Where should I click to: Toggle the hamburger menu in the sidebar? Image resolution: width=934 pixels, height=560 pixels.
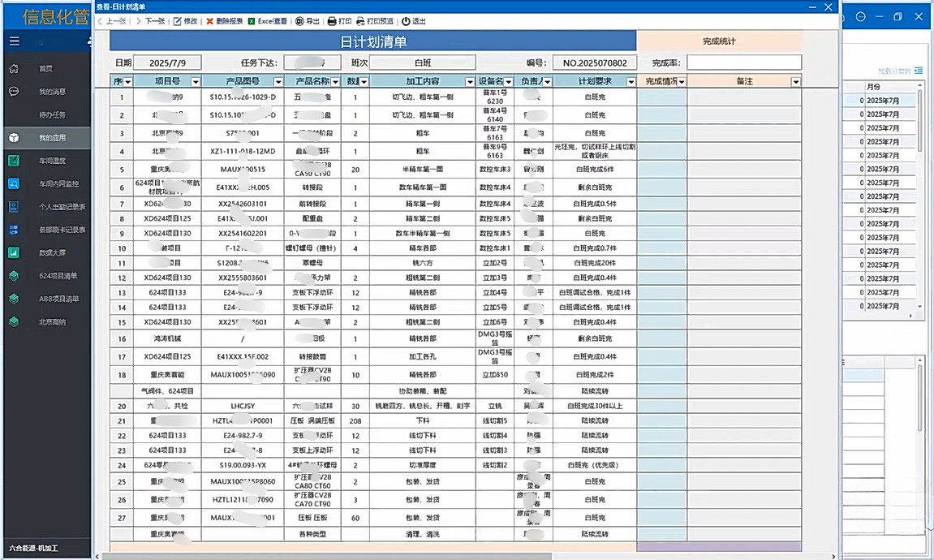pos(14,41)
